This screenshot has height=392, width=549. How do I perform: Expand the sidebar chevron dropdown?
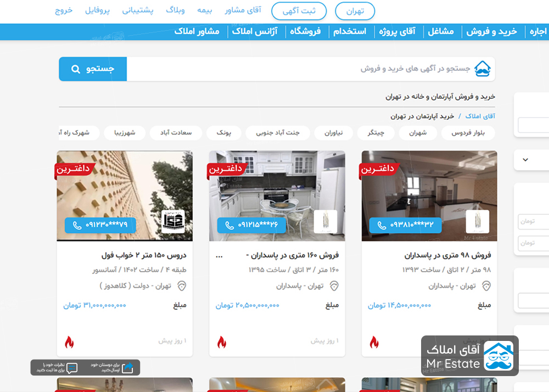click(x=525, y=160)
